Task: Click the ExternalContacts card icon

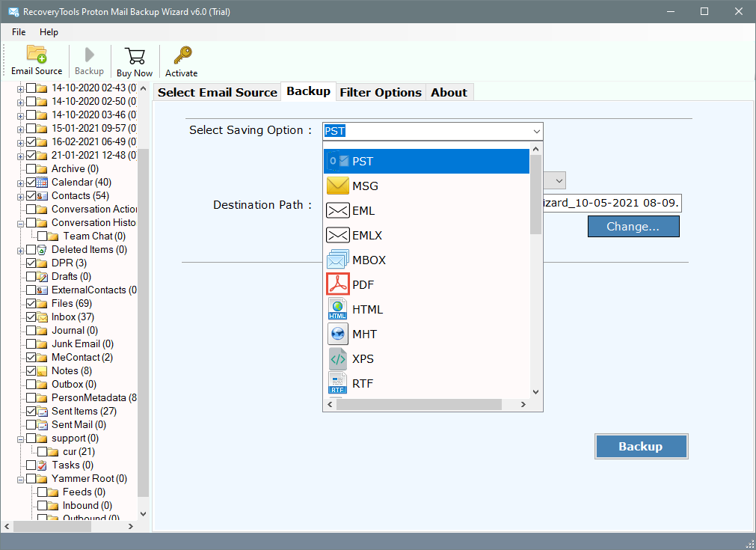Action: click(42, 290)
